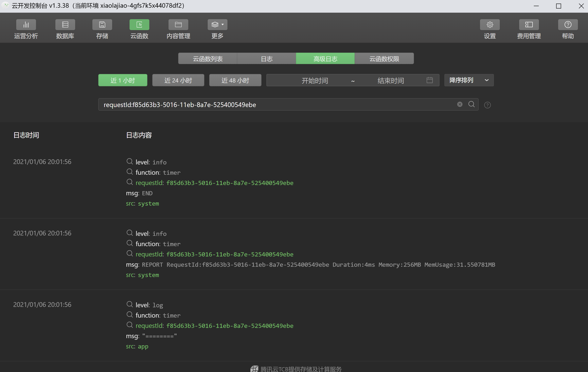
Task: Switch to the 云函数权限 tab
Action: (384, 59)
